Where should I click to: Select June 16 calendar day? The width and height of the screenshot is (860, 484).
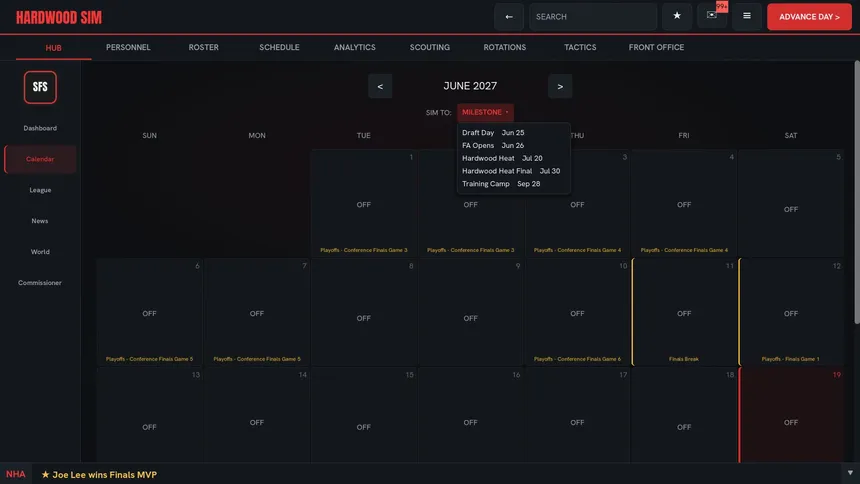coord(471,415)
